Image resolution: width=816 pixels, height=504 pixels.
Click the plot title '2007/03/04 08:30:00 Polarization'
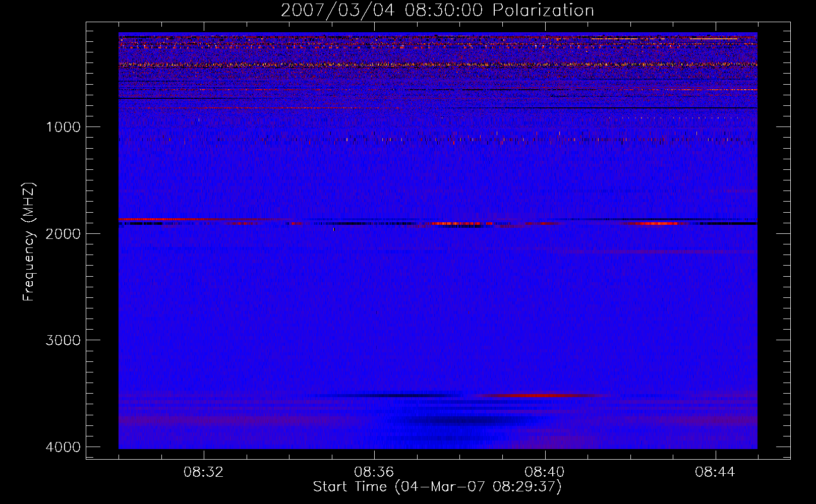pyautogui.click(x=437, y=10)
